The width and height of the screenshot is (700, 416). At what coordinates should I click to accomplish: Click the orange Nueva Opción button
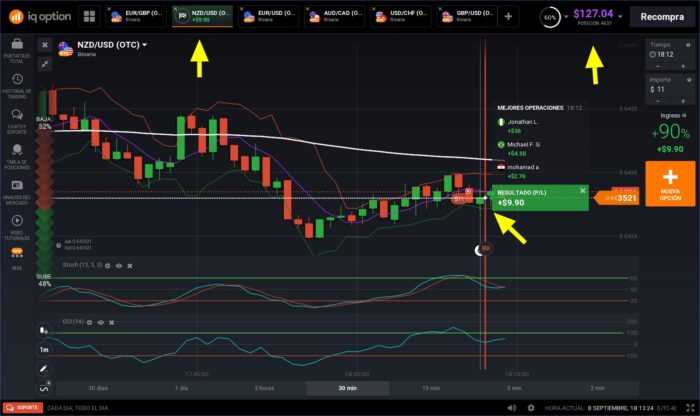pyautogui.click(x=670, y=184)
